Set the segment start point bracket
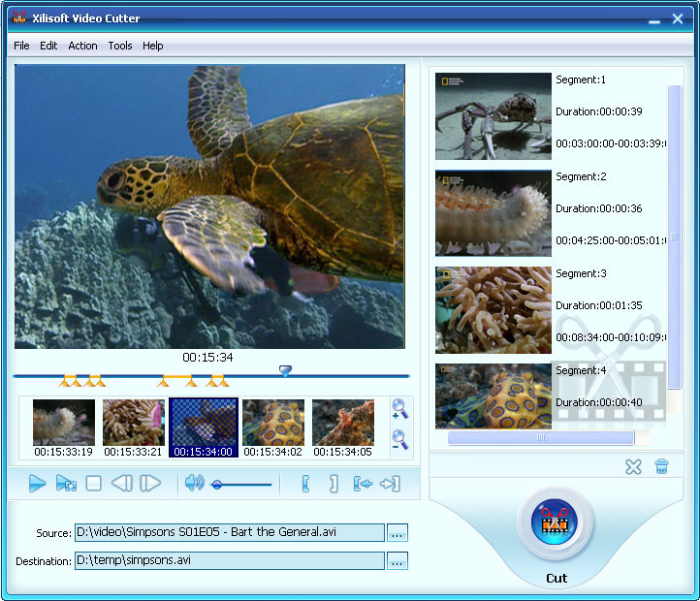The image size is (700, 601). tap(304, 484)
